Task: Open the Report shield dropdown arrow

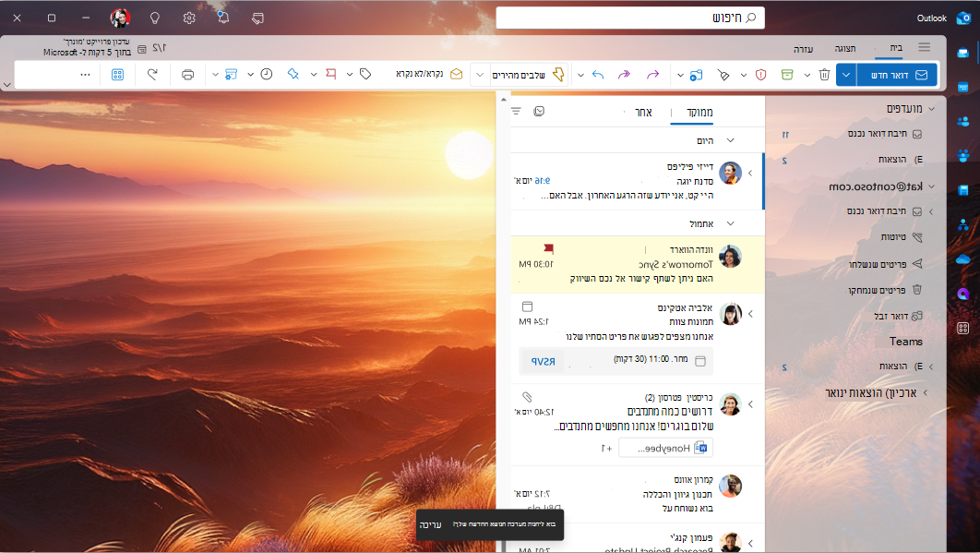Action: coord(743,75)
